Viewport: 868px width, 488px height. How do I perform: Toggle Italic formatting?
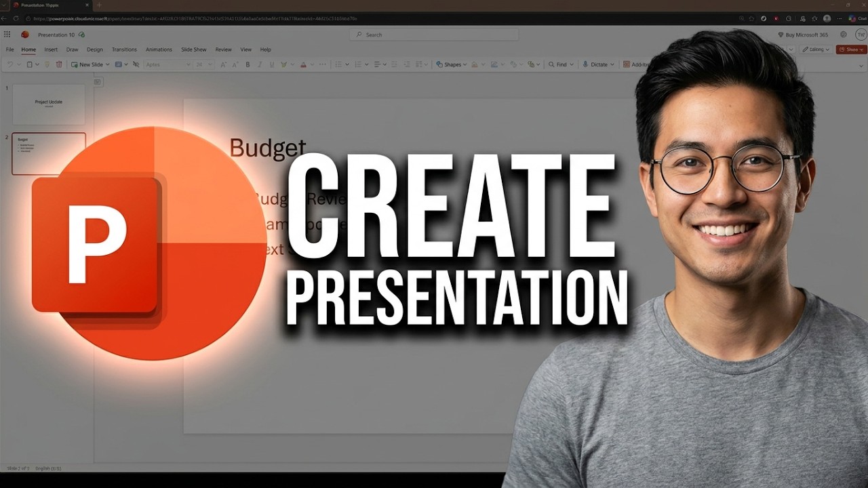pyautogui.click(x=260, y=64)
